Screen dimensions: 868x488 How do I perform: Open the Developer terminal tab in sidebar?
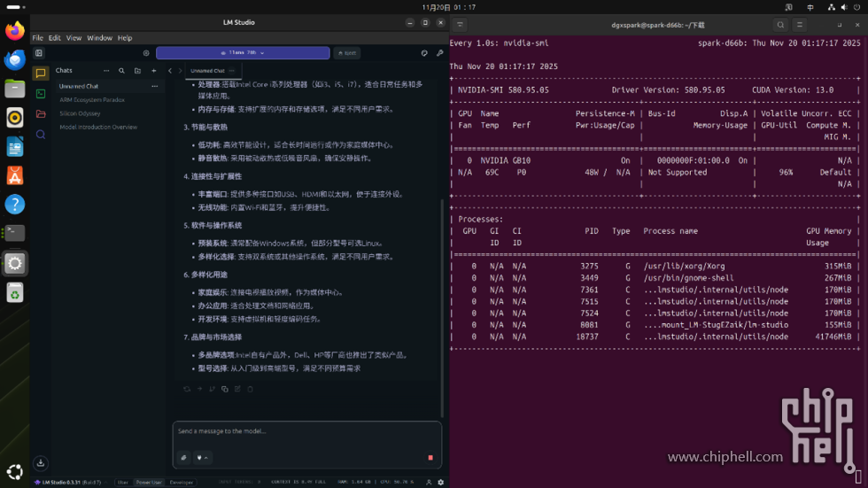pyautogui.click(x=41, y=93)
